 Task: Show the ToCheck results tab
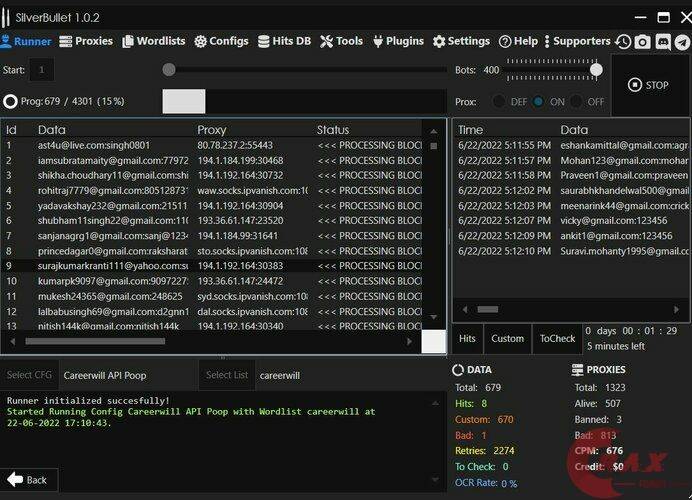(x=557, y=338)
